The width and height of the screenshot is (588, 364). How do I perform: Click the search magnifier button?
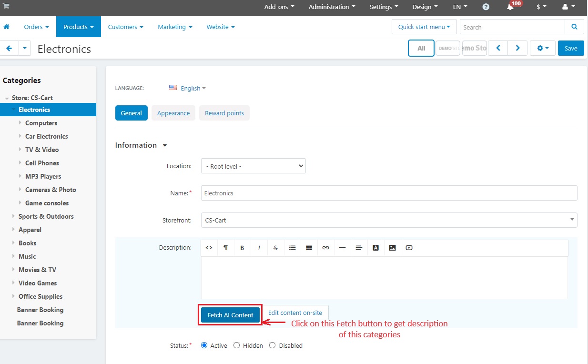(574, 27)
